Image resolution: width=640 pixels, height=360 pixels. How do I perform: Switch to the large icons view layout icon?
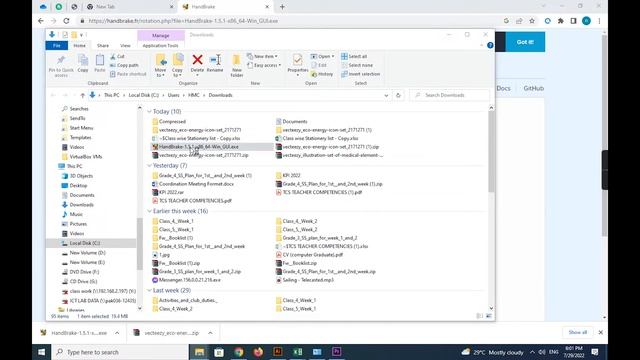pos(489,316)
